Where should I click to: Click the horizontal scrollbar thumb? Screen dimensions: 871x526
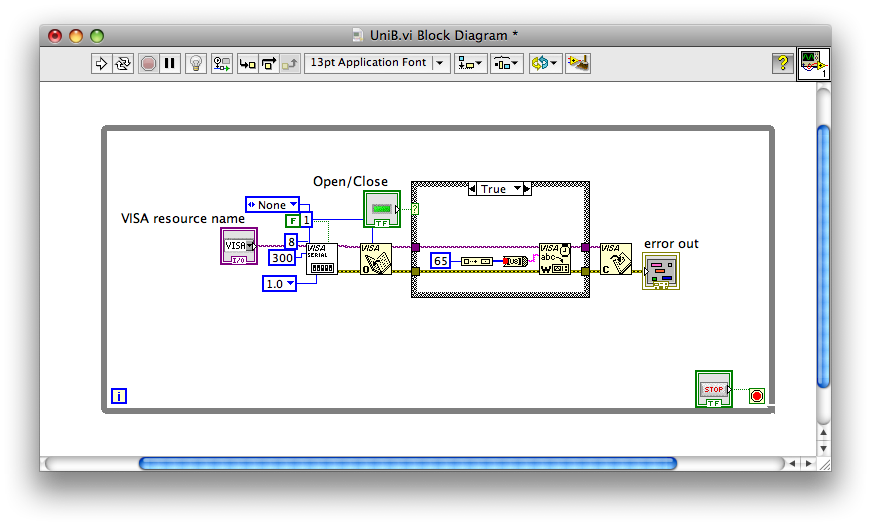point(407,463)
